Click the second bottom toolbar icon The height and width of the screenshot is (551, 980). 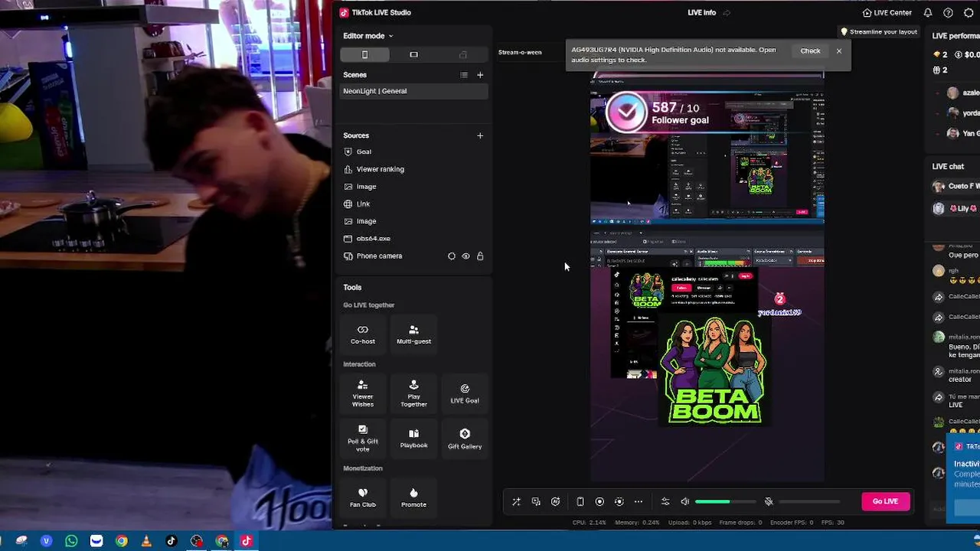pos(536,502)
